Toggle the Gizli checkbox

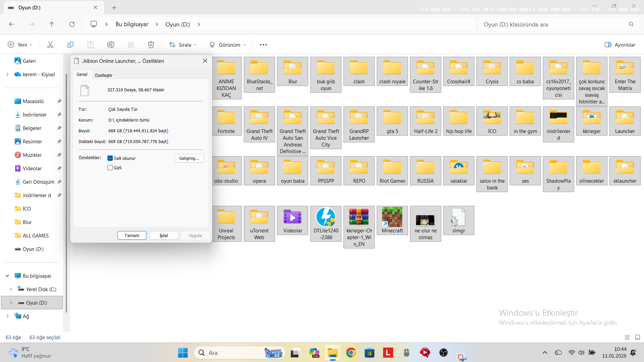pos(110,168)
